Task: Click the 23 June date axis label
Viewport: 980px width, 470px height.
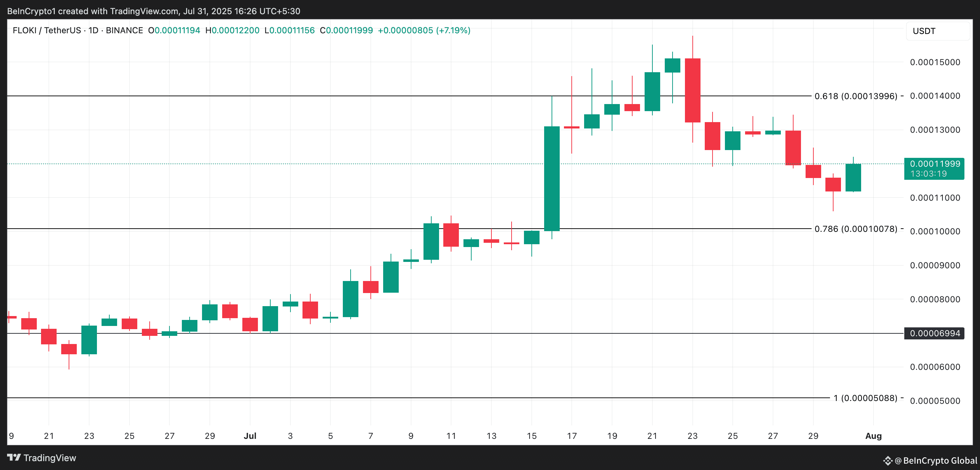Action: pyautogui.click(x=89, y=436)
